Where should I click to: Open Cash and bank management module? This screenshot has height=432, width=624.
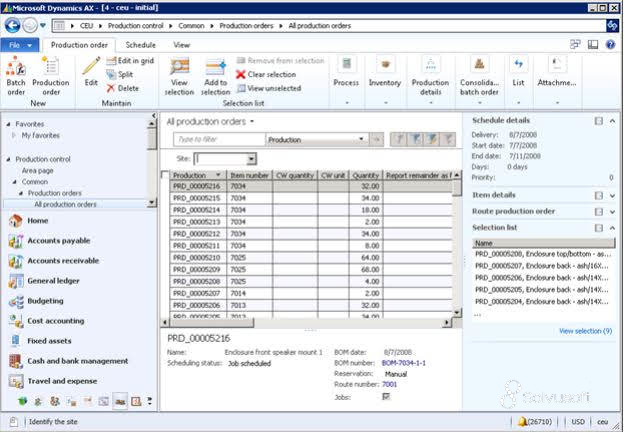coord(68,361)
